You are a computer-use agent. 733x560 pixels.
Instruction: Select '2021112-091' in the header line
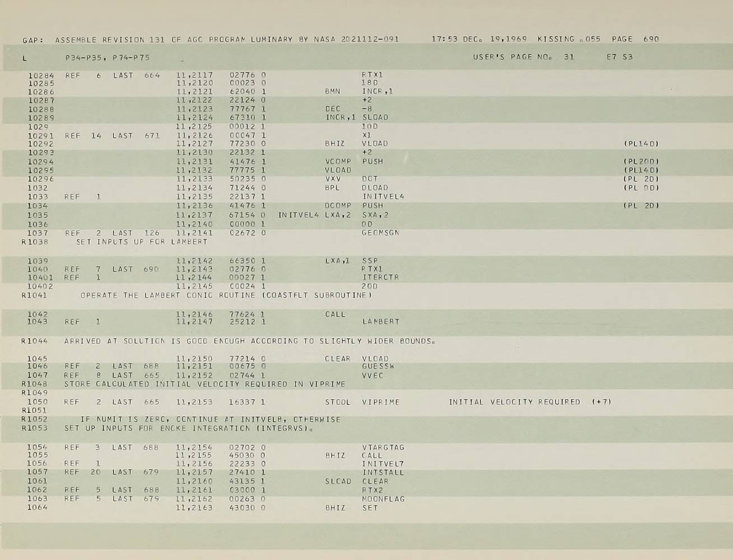point(370,40)
